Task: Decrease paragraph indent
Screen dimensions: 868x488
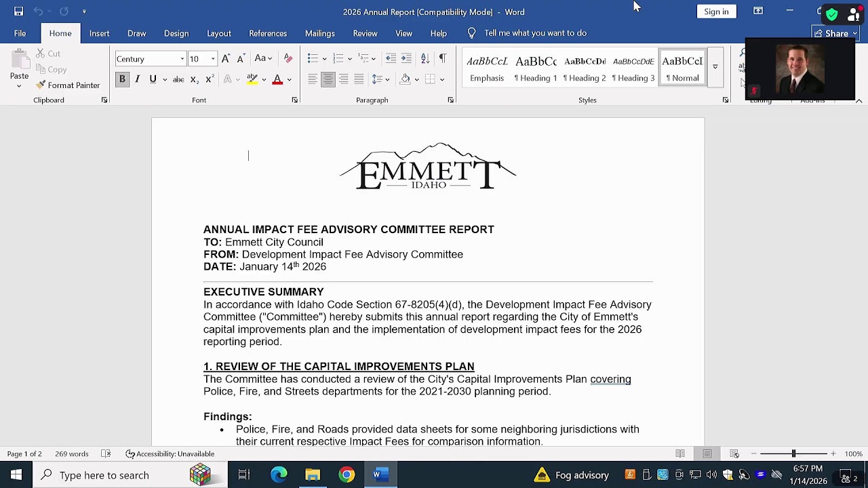Action: point(391,59)
